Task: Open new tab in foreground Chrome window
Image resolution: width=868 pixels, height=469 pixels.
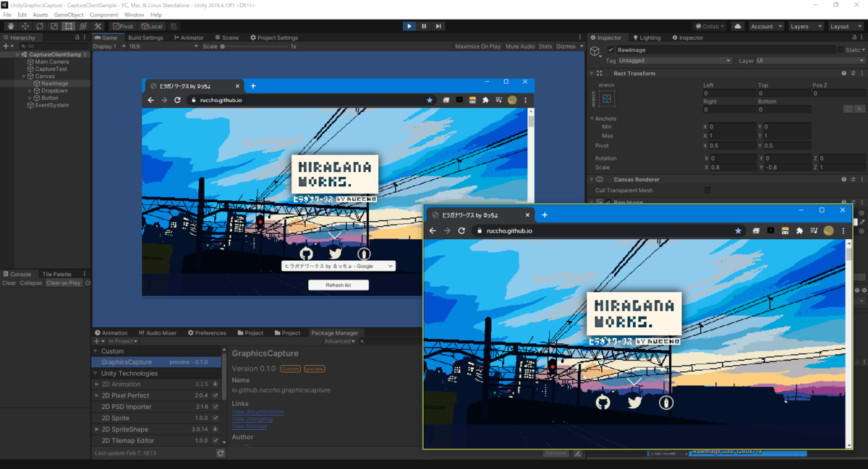Action: pyautogui.click(x=545, y=215)
